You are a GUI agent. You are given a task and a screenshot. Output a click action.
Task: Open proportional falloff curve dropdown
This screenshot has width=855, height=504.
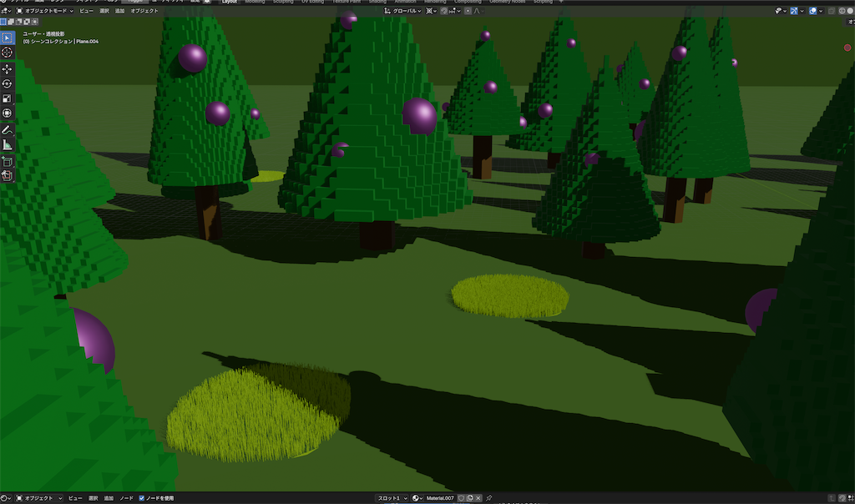click(479, 11)
